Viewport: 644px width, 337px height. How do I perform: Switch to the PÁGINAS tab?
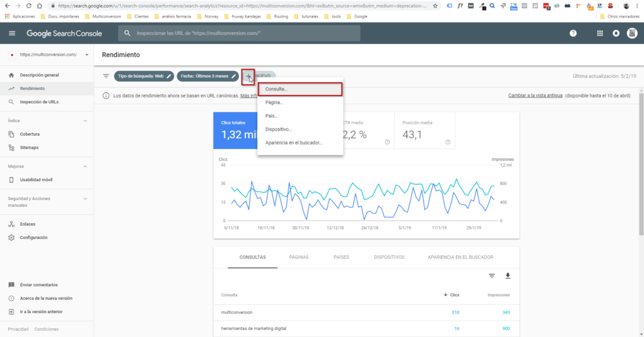pyautogui.click(x=299, y=257)
